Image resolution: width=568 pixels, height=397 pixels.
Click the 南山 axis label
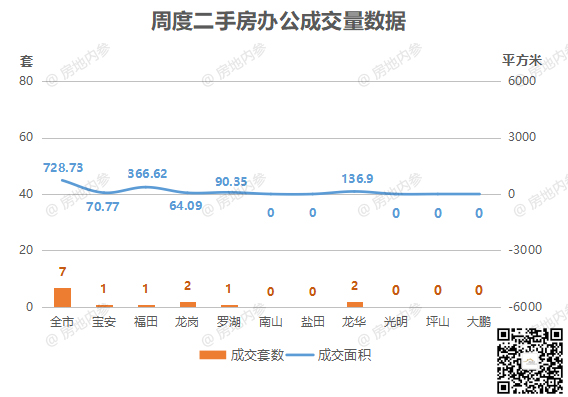coord(271,322)
